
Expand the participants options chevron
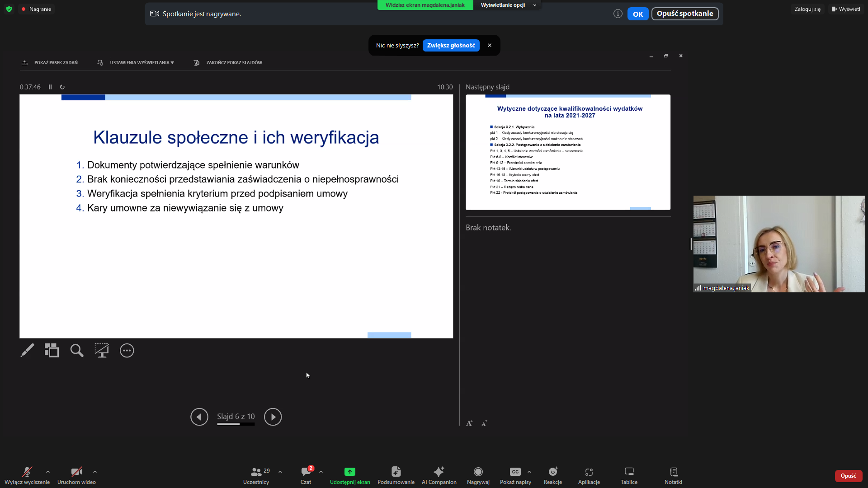coord(280,472)
